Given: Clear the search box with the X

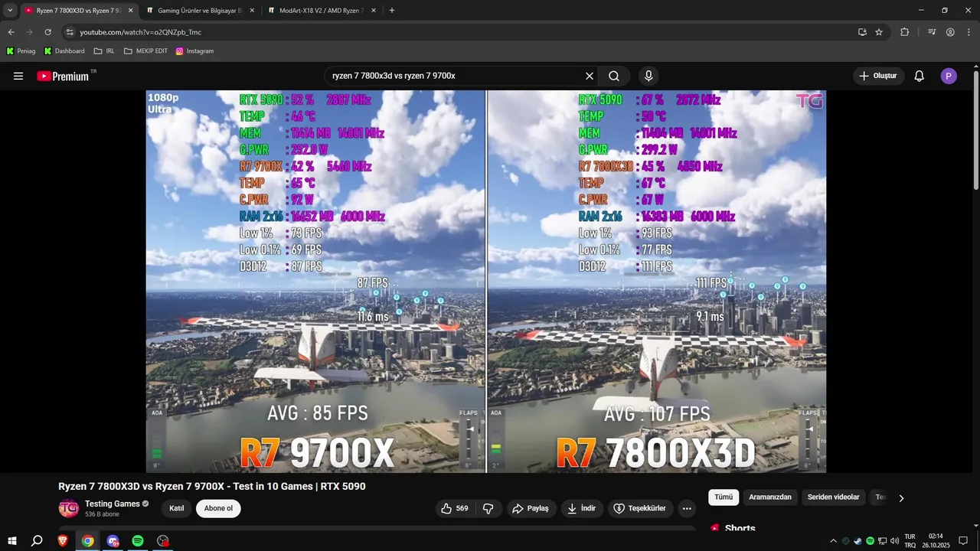Looking at the screenshot, I should coord(589,76).
